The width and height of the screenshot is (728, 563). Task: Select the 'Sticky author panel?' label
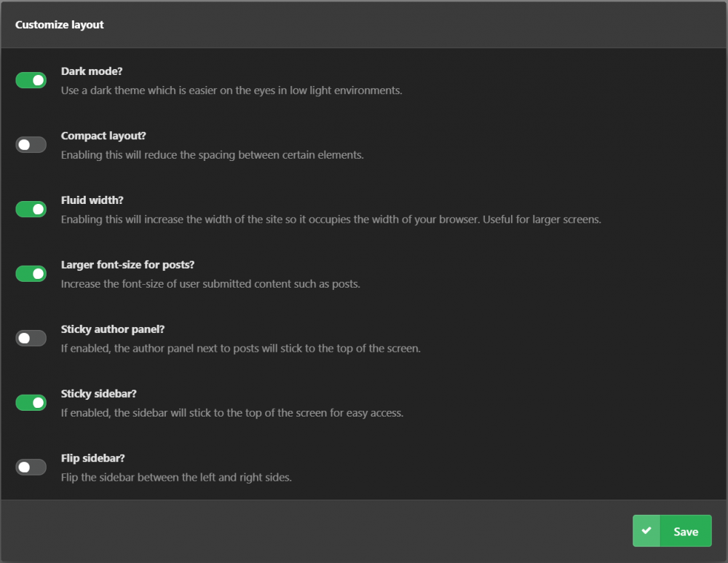coord(113,329)
